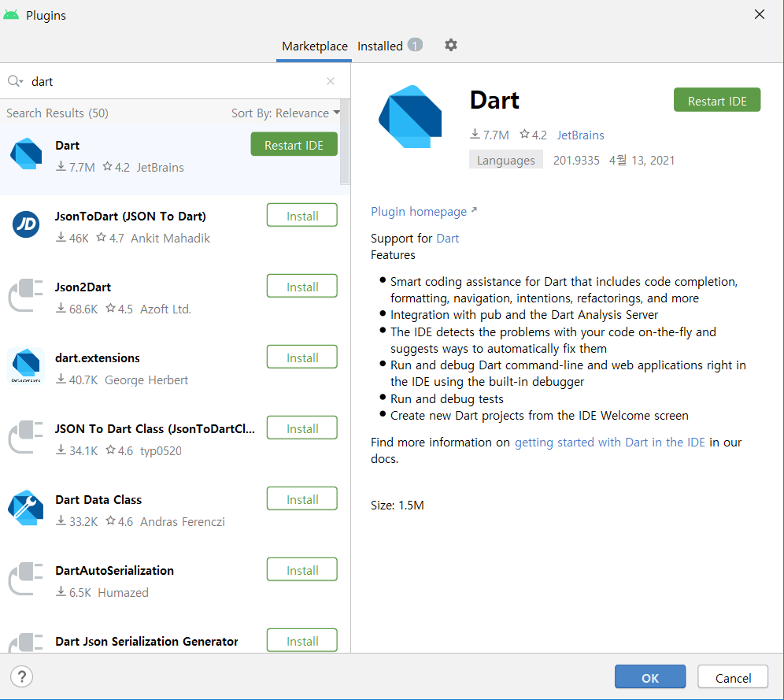Dismiss the dialog with Cancel
This screenshot has height=700, width=784.
(x=733, y=677)
